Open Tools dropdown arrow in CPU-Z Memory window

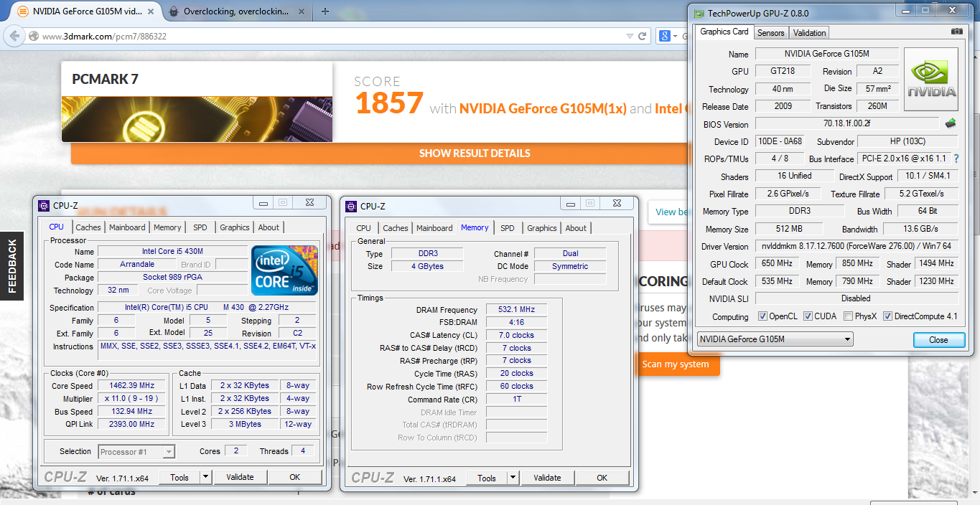(x=513, y=478)
